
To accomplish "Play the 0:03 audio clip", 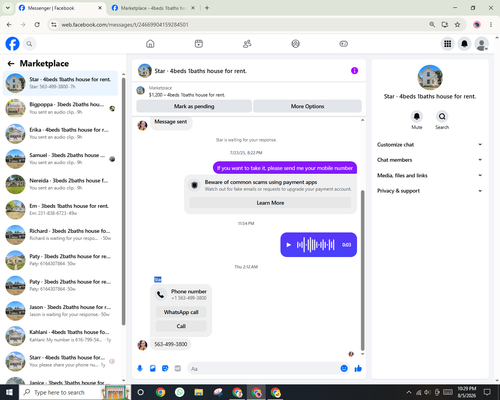I will (x=289, y=245).
